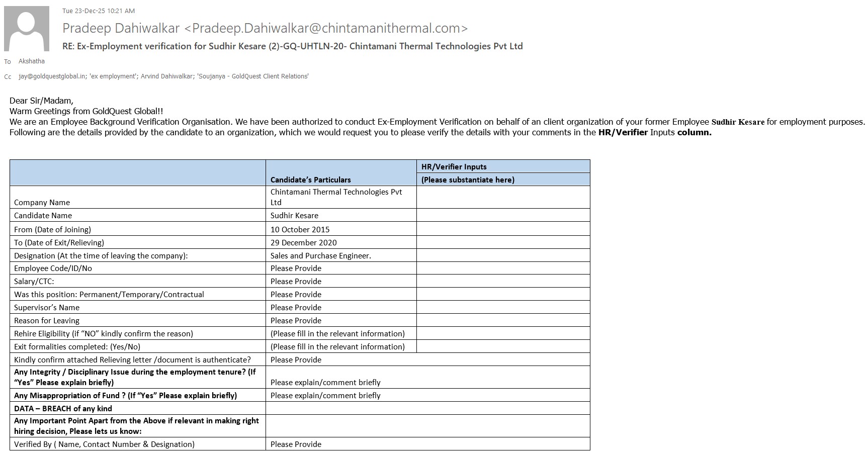868x454 pixels.
Task: Click the Reason for Leaving label
Action: 47,320
